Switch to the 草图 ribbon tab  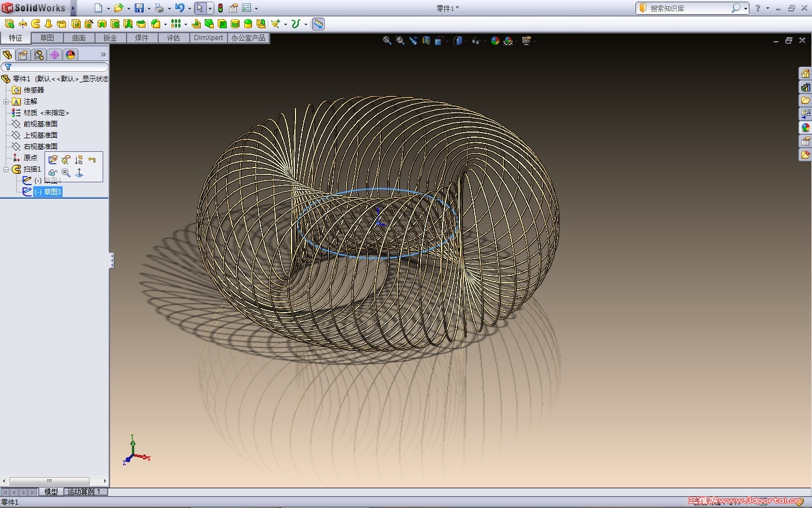[47, 38]
